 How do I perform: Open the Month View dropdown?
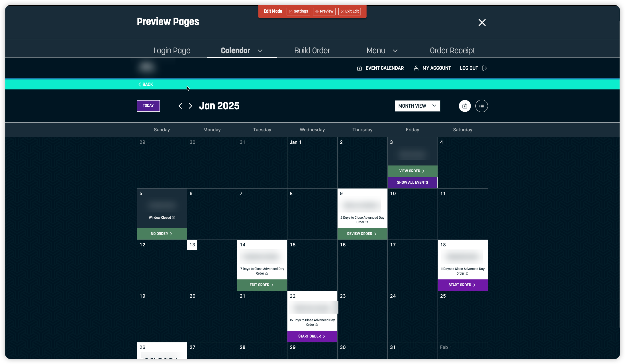[x=417, y=106]
